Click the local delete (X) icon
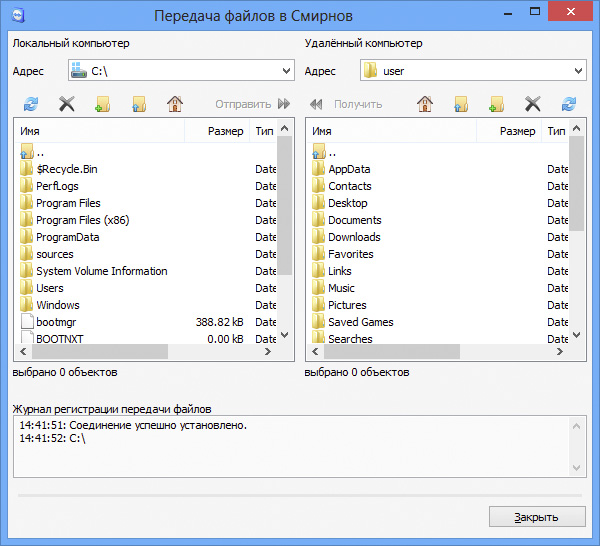 (67, 104)
